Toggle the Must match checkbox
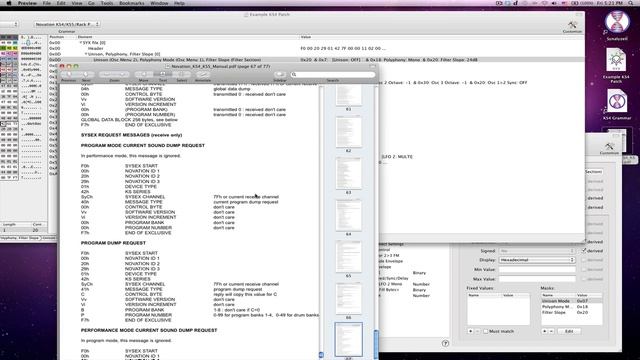 [x=486, y=331]
